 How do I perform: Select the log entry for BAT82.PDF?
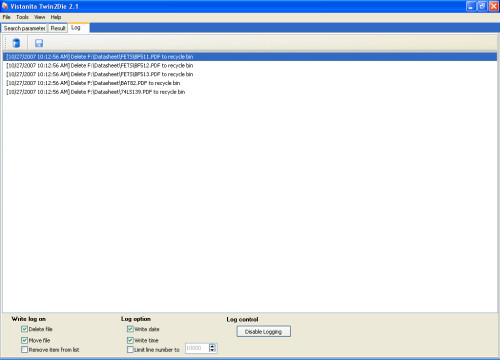tap(250, 83)
